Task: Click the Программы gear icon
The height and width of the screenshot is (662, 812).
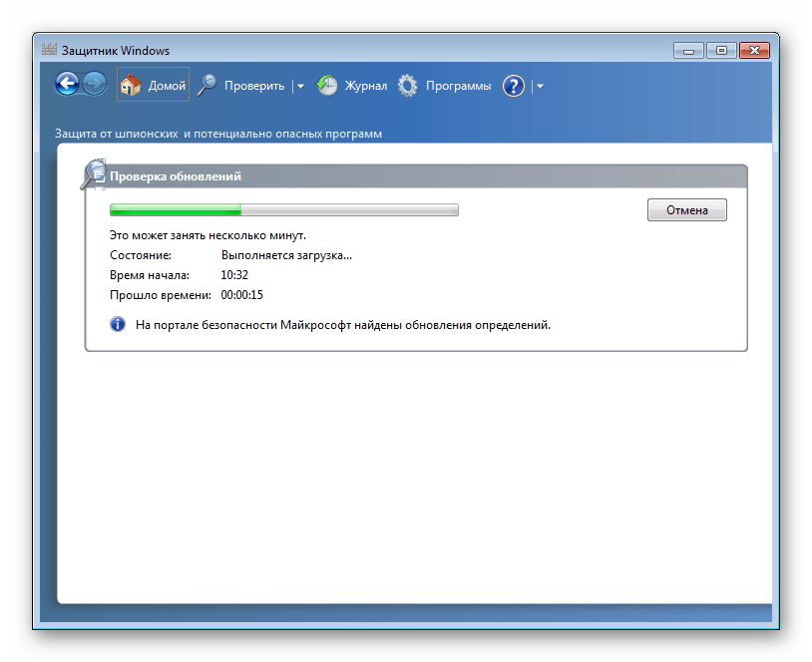Action: click(x=408, y=86)
